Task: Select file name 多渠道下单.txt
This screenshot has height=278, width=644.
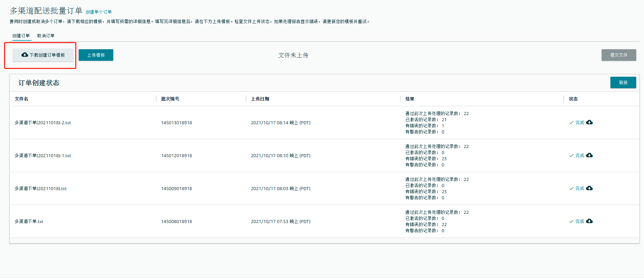Action: 29,221
